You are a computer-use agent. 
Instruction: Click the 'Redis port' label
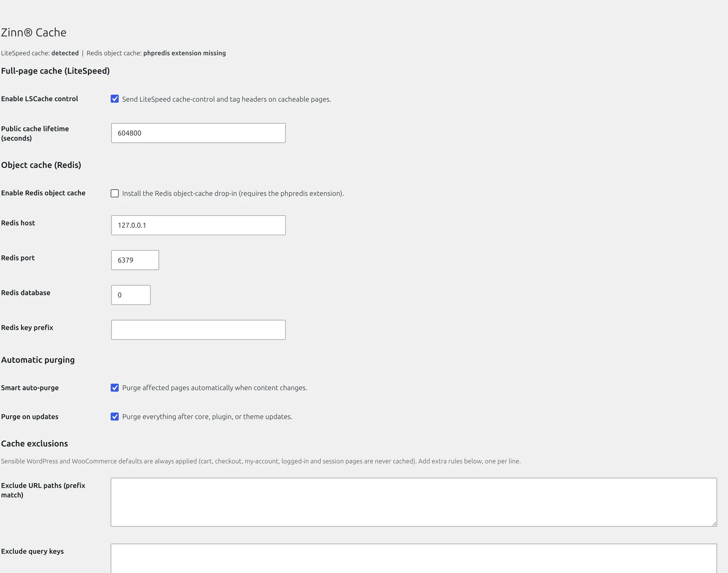tap(18, 258)
